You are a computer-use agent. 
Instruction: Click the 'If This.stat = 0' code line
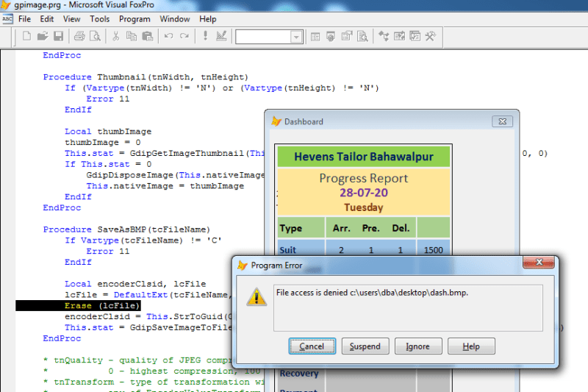pos(108,164)
